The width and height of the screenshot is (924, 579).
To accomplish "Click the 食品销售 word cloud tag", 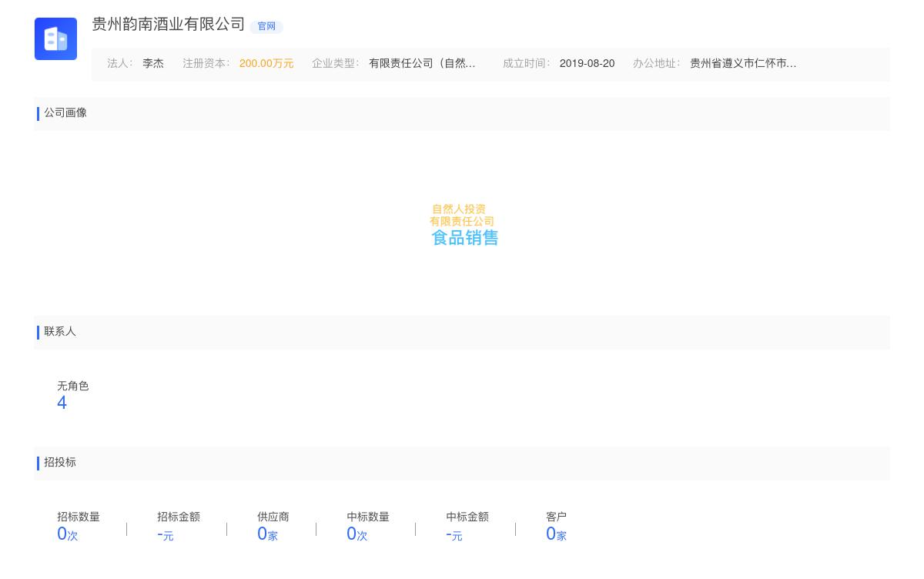I will 465,238.
